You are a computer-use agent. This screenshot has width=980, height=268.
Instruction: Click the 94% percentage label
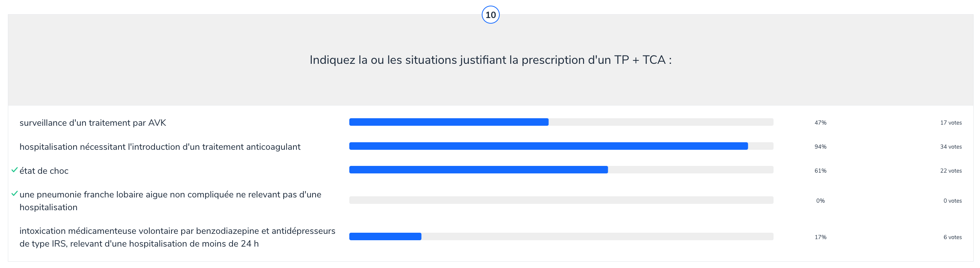coord(820,147)
